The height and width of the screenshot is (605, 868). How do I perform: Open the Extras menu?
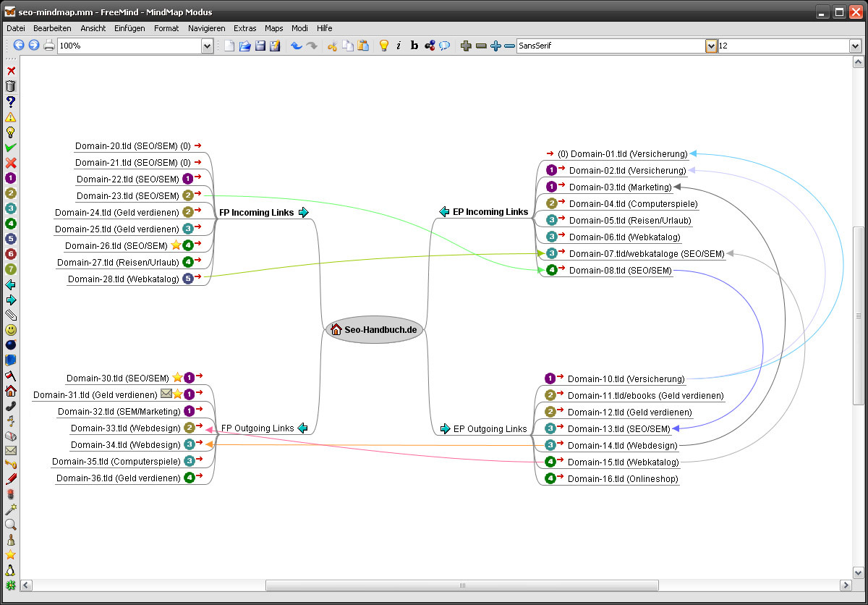point(245,28)
